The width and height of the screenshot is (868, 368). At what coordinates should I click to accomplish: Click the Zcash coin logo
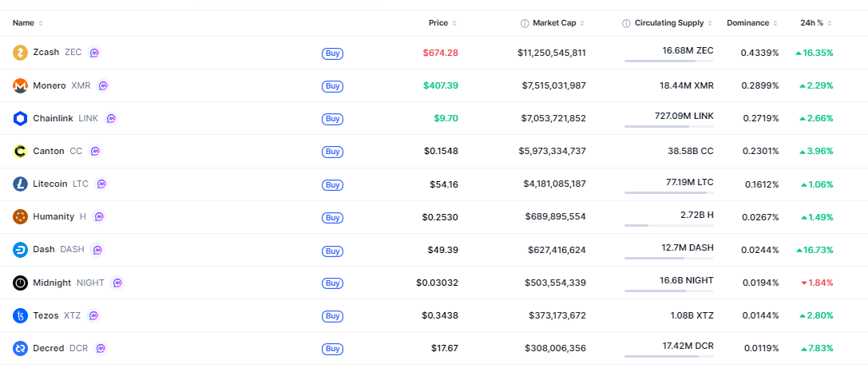click(20, 53)
